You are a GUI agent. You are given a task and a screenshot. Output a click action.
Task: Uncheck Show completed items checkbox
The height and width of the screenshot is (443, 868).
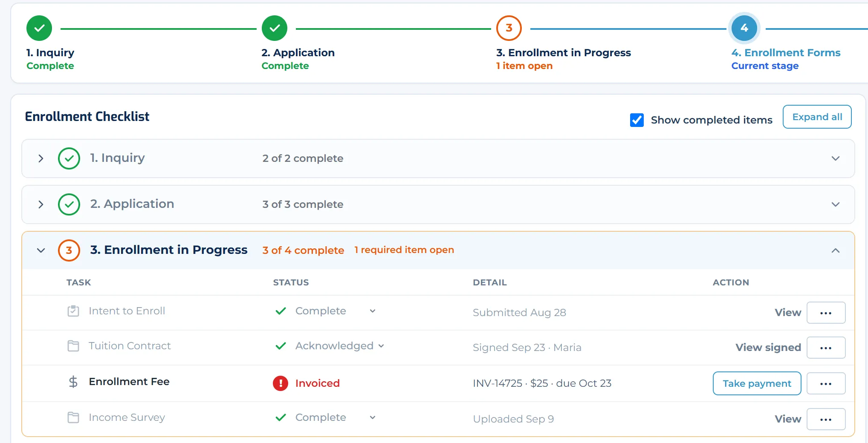pyautogui.click(x=637, y=120)
